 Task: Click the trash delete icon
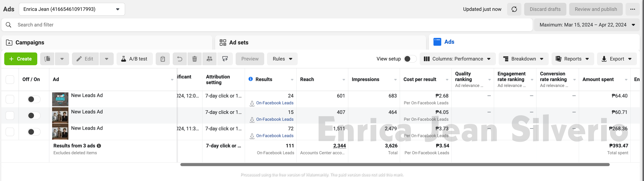(x=195, y=59)
